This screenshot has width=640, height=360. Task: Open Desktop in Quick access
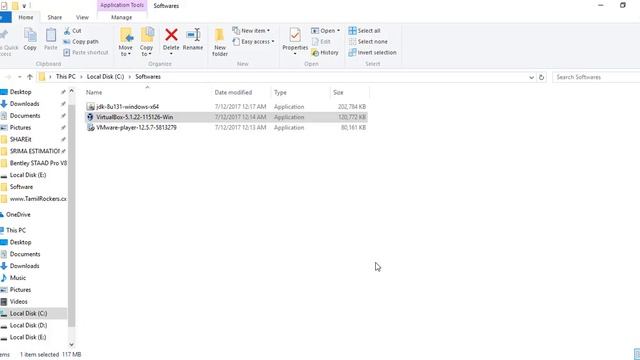click(20, 92)
